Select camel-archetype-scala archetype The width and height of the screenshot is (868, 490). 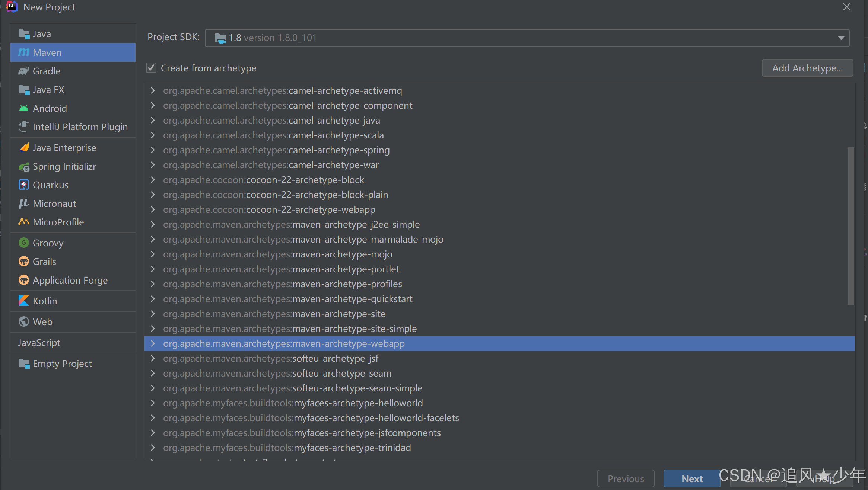pyautogui.click(x=499, y=135)
